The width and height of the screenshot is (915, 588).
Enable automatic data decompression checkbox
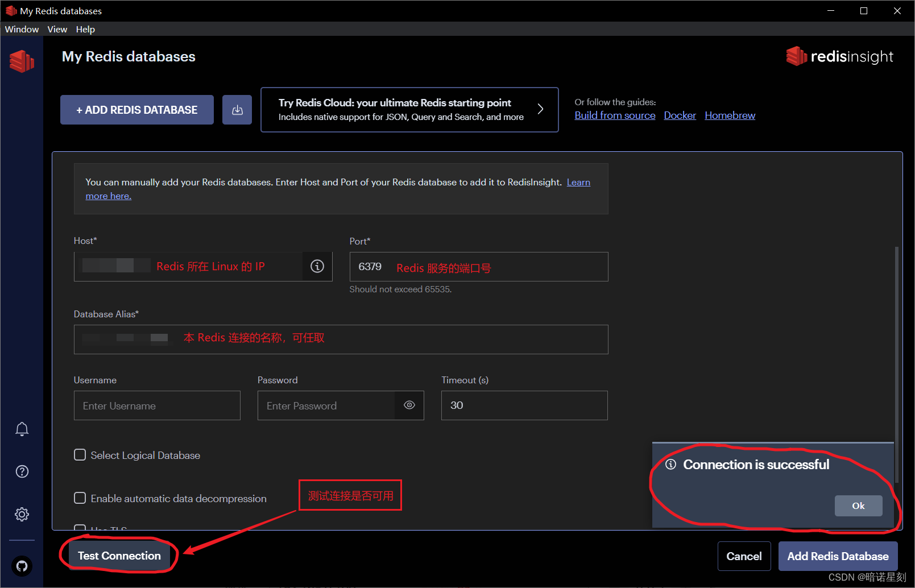pyautogui.click(x=80, y=498)
